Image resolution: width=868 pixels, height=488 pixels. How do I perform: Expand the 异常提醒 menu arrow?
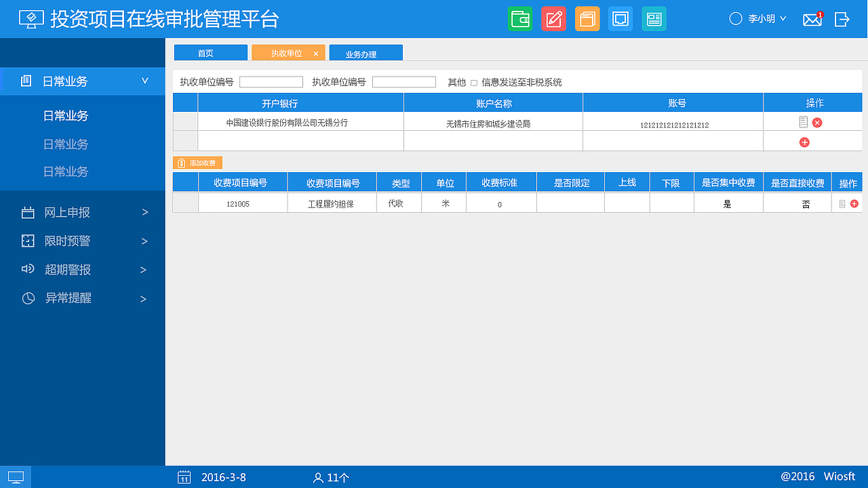point(143,298)
